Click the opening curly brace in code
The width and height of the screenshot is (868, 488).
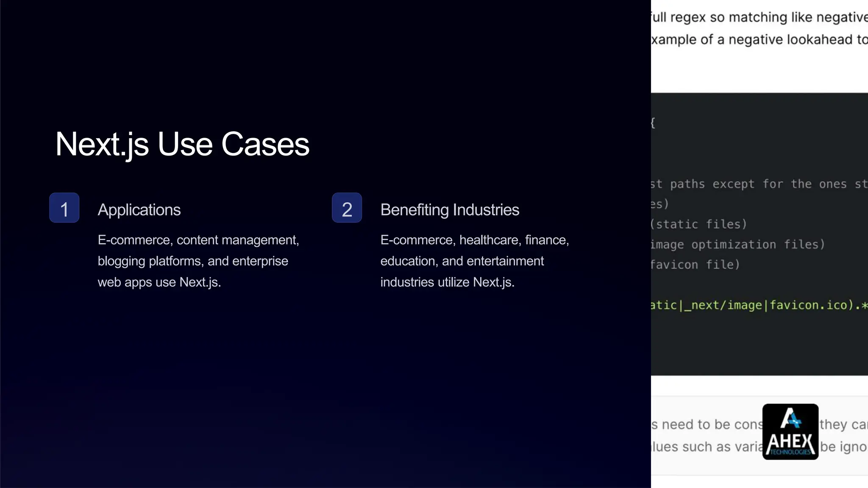click(x=653, y=123)
